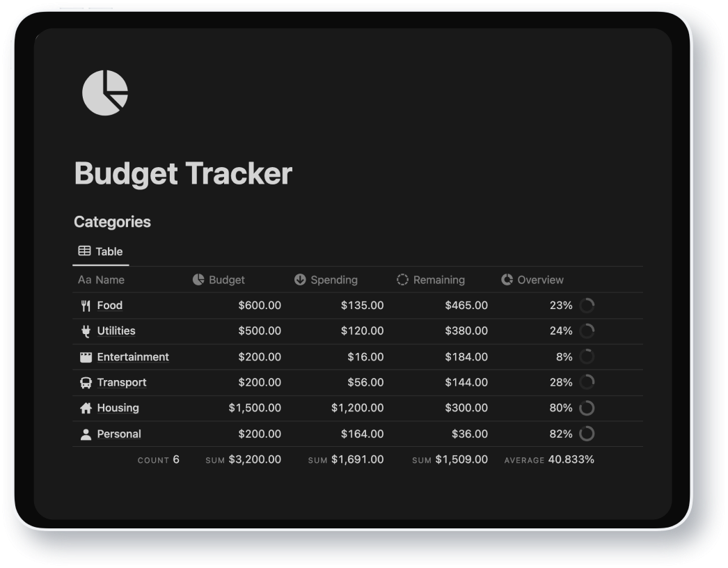The height and width of the screenshot is (568, 728).
Task: Click the chart icon beside Overview header
Action: click(x=507, y=280)
